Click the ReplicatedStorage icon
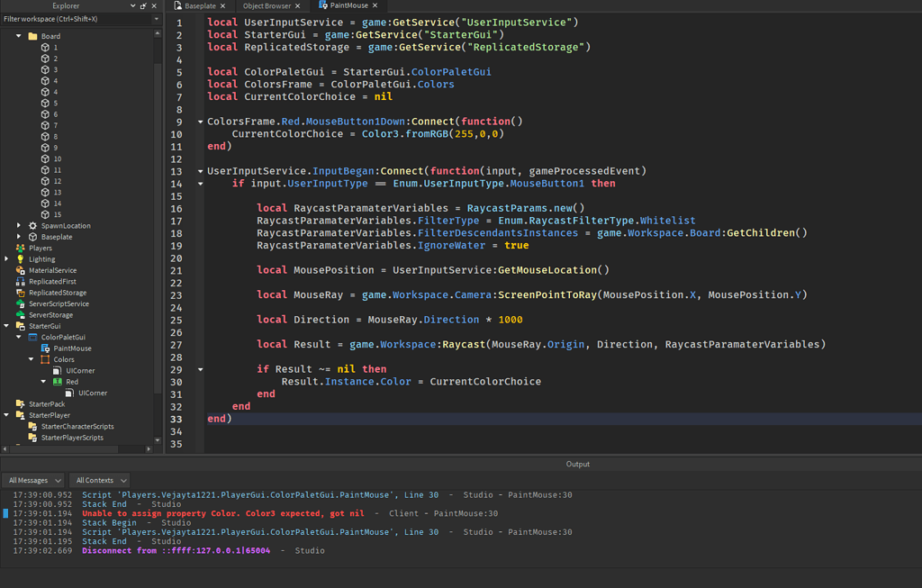Viewport: 922px width, 588px height. tap(21, 293)
